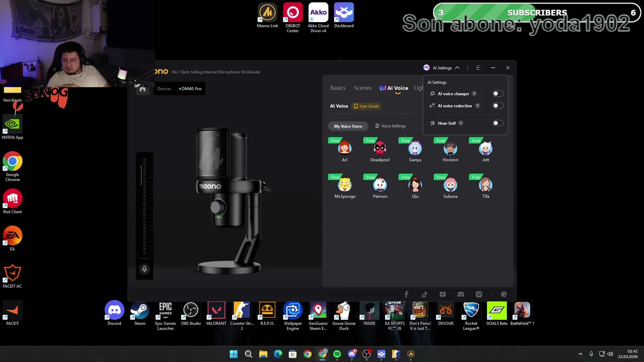Viewport: 644px width, 362px height.
Task: Open Windows Start menu
Action: [x=233, y=354]
